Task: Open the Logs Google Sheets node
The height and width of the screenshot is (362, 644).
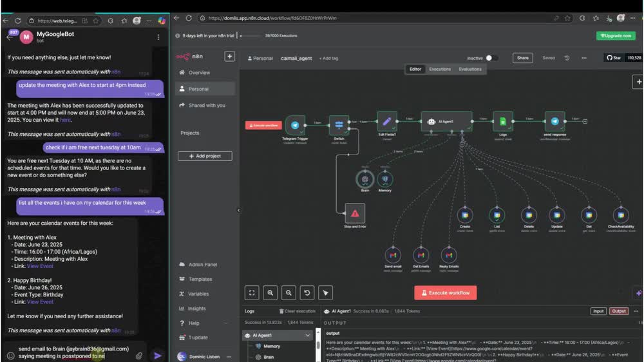Action: [x=503, y=121]
